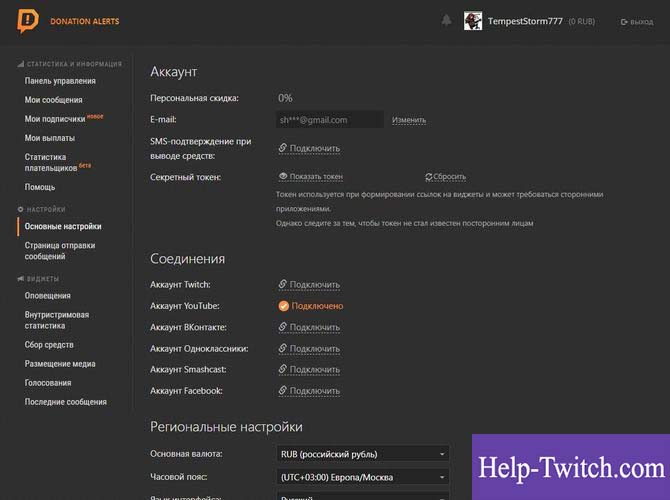Open the Основная валюта dropdown
The height and width of the screenshot is (500, 670).
click(x=363, y=453)
